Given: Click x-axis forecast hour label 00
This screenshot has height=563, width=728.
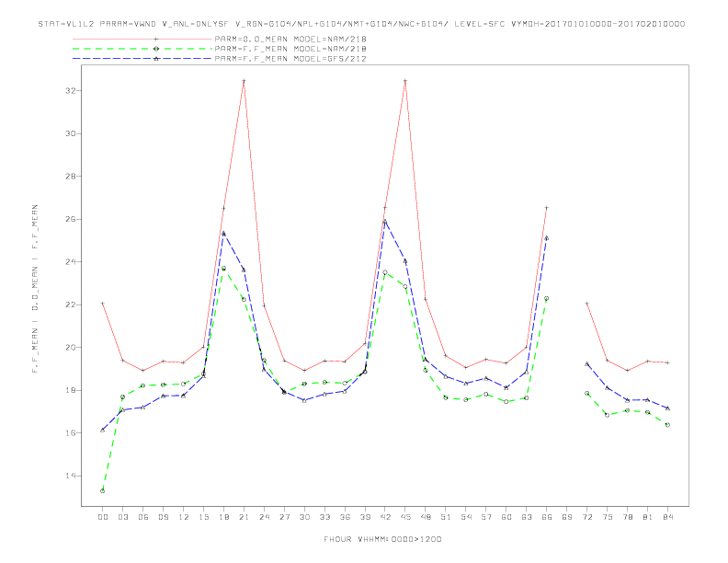Looking at the screenshot, I should [103, 517].
